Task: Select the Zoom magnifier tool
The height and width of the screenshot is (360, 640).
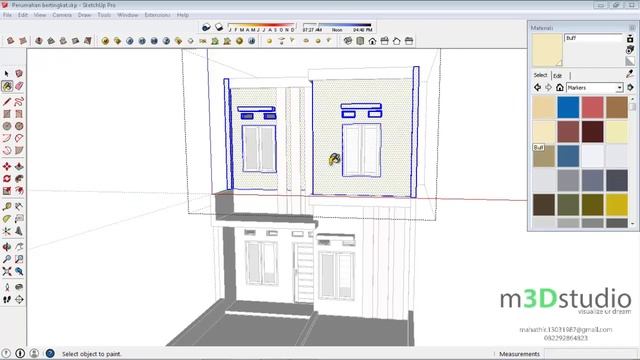Action: (7, 259)
